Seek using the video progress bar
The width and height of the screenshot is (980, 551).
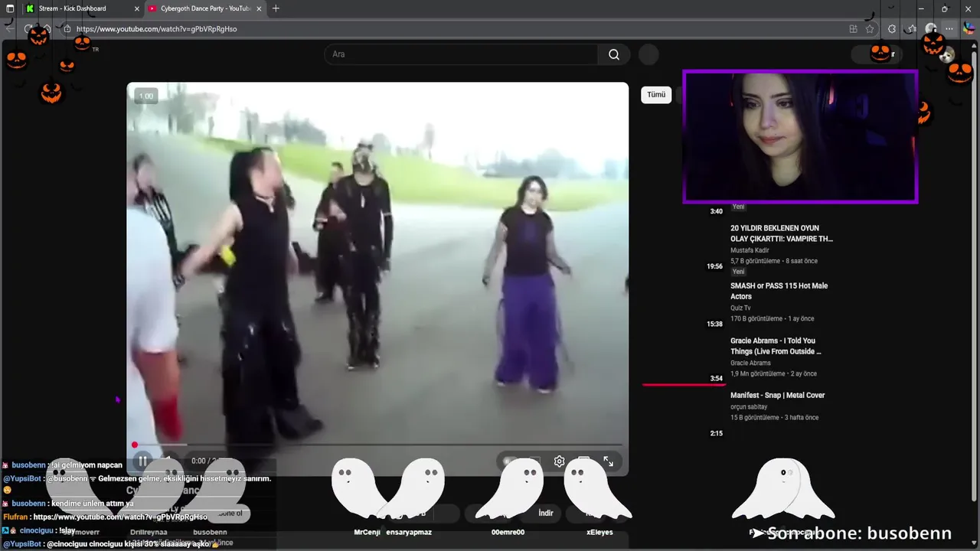tap(378, 445)
